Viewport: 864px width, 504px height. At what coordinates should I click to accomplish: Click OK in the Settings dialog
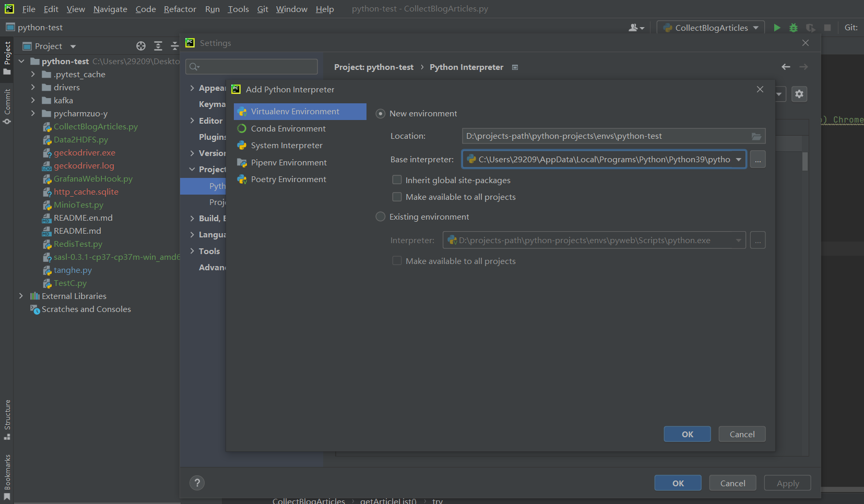click(678, 483)
